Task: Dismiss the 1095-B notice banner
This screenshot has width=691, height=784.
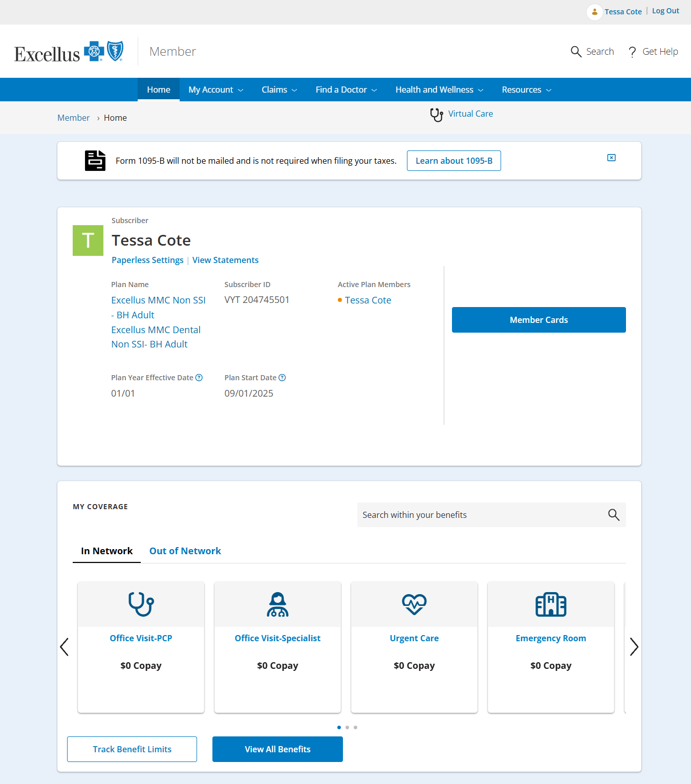Action: point(611,158)
